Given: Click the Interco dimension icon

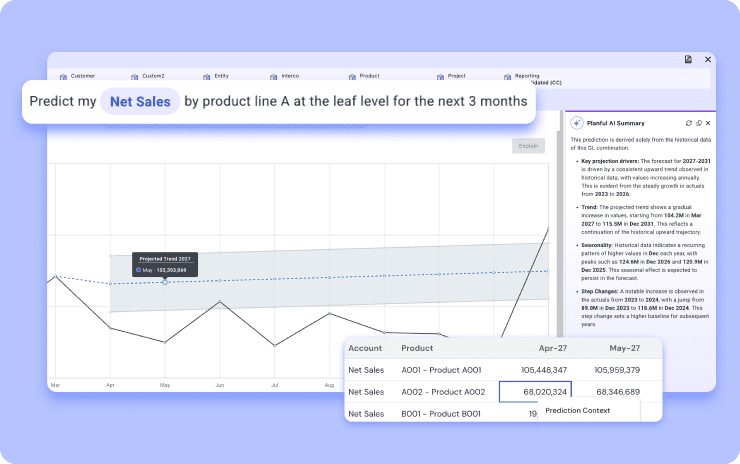Looking at the screenshot, I should pyautogui.click(x=274, y=76).
